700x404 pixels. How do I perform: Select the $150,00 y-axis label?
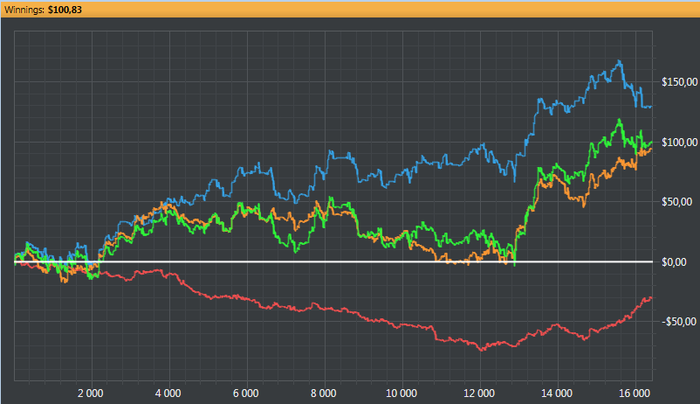679,82
